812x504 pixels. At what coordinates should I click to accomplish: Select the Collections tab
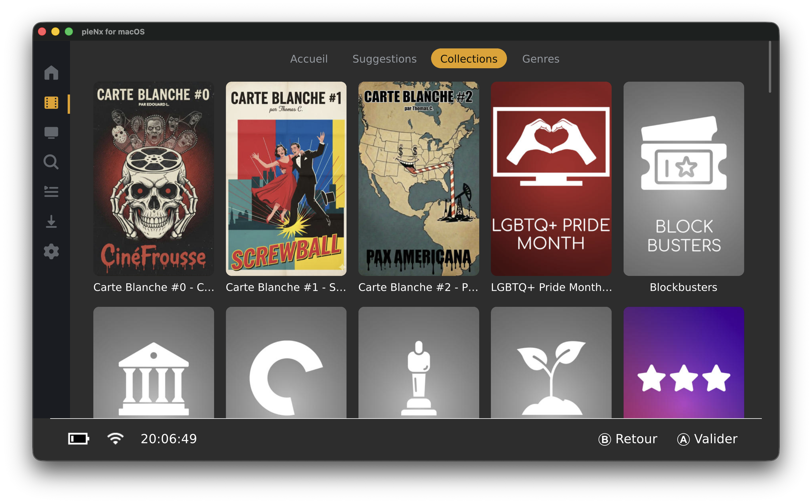coord(468,58)
